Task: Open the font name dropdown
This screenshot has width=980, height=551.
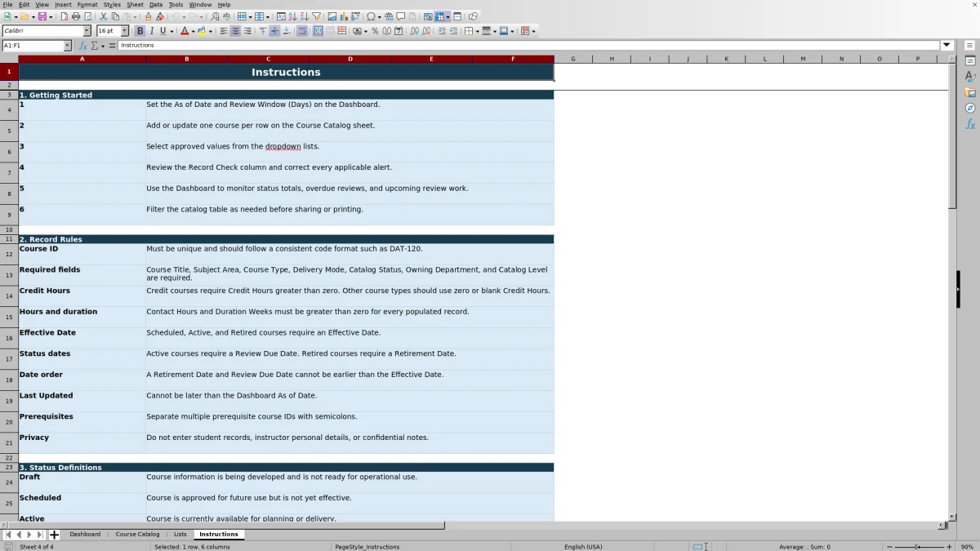Action: 87,31
